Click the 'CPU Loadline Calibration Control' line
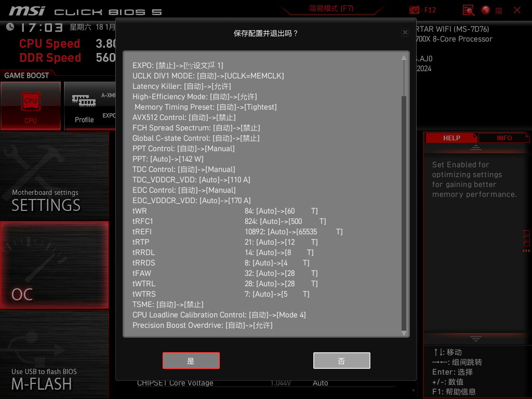 coord(219,315)
